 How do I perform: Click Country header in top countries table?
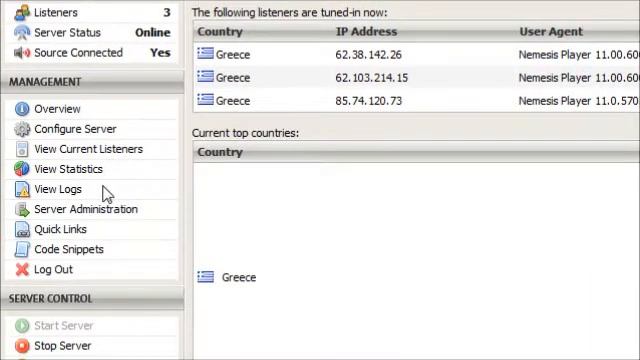(220, 152)
